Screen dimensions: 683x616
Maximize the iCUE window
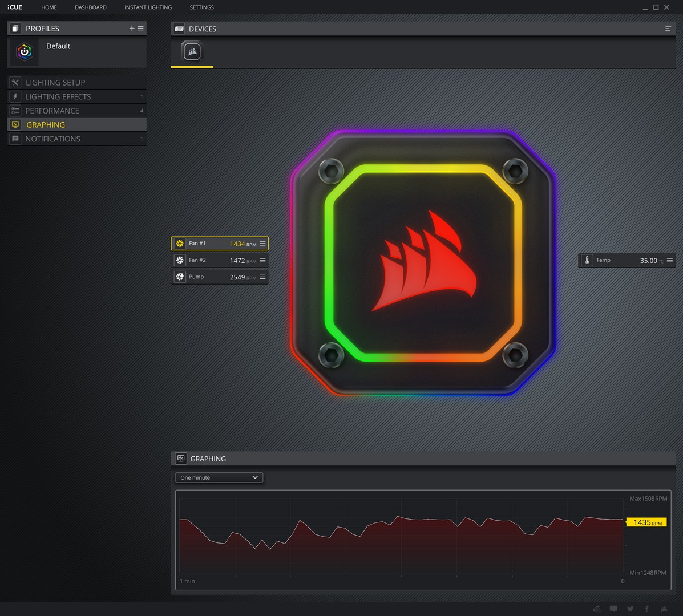(656, 7)
